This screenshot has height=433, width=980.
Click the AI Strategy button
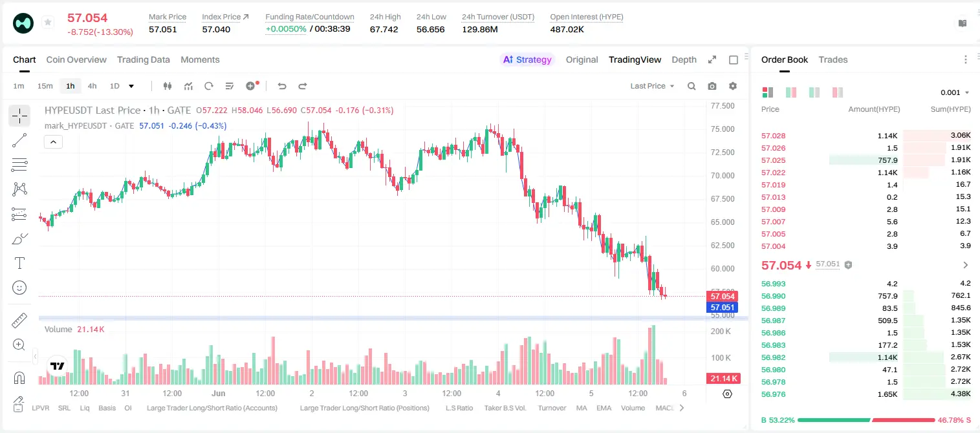(x=527, y=59)
